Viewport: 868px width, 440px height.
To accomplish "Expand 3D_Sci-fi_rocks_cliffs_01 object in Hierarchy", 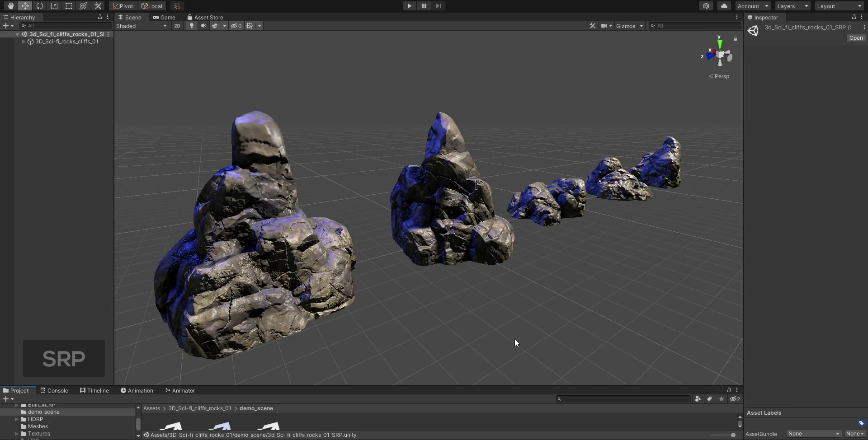I will click(24, 41).
